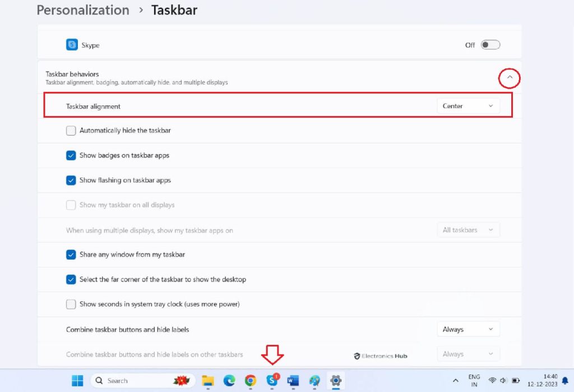This screenshot has width=574, height=392.
Task: Collapse the Taskbar behaviors section
Action: (x=509, y=79)
